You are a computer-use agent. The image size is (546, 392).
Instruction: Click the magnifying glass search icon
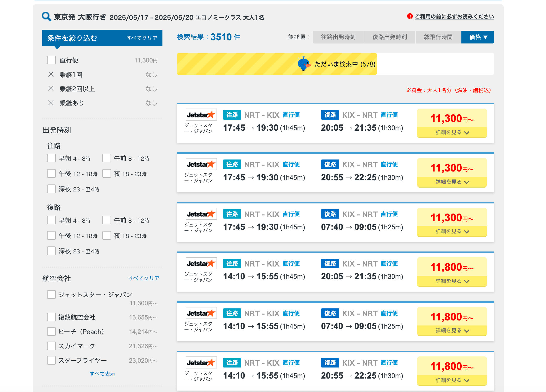[46, 17]
